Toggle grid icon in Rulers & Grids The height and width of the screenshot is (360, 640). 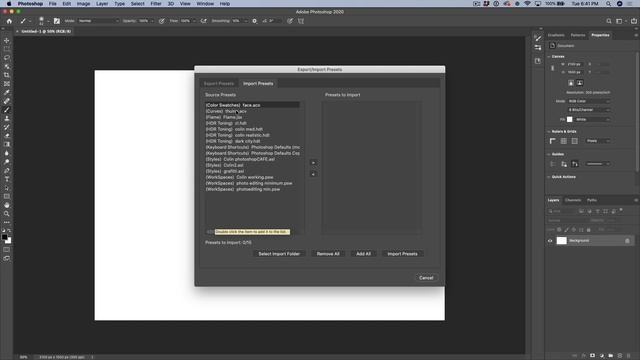564,141
